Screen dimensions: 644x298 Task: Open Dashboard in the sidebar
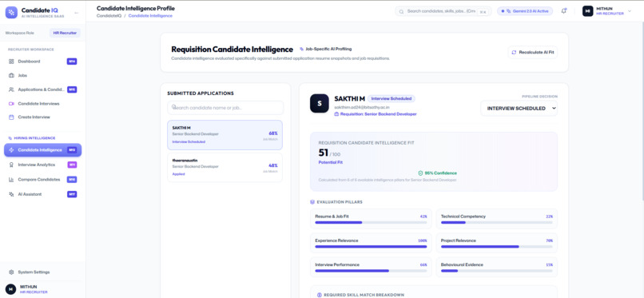(x=42, y=62)
